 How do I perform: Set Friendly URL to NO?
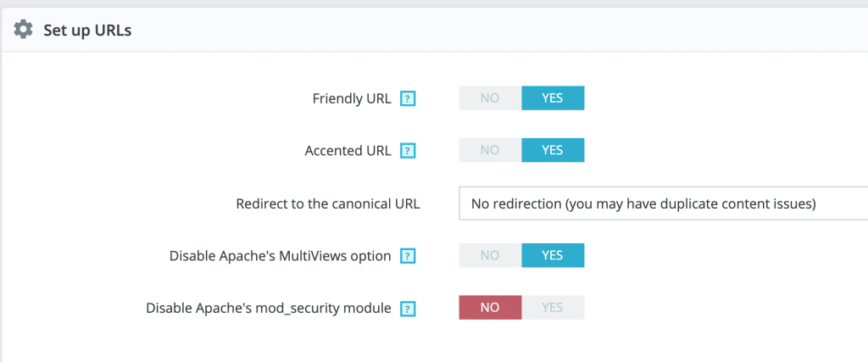point(490,98)
